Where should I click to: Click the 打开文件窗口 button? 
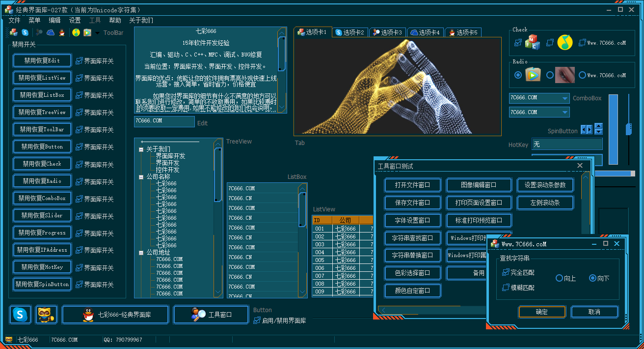tap(412, 185)
